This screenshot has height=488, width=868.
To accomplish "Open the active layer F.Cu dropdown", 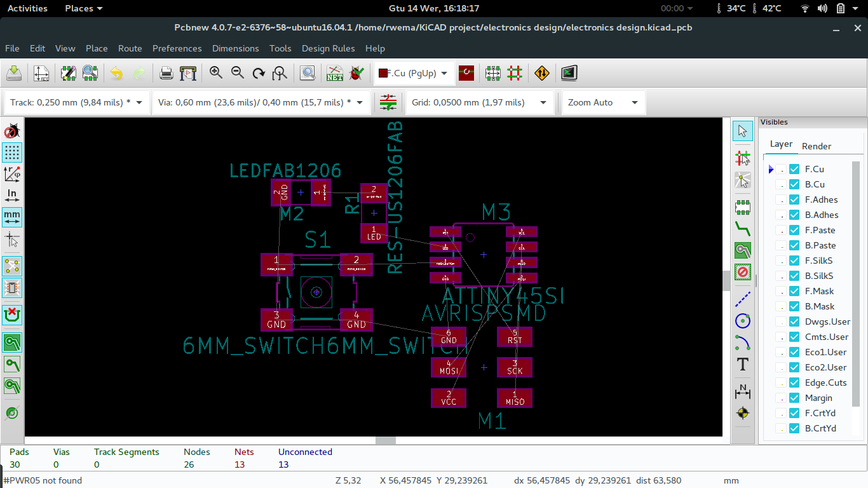I will tap(444, 73).
